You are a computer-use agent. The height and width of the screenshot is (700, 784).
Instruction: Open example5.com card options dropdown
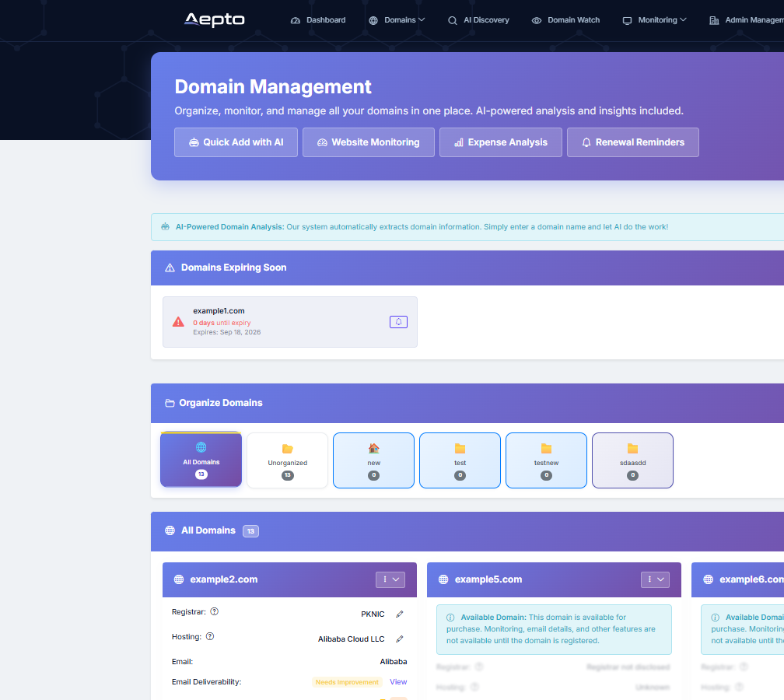pos(655,579)
